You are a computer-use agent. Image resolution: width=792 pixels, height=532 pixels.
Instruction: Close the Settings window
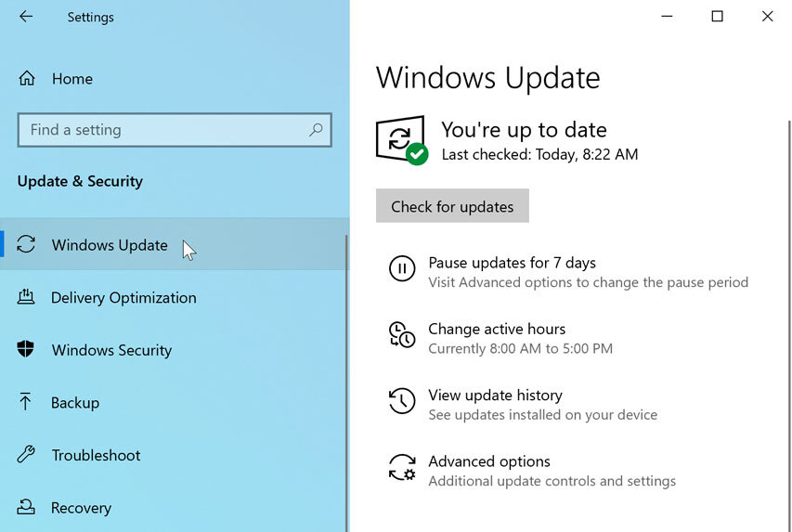[x=767, y=16]
